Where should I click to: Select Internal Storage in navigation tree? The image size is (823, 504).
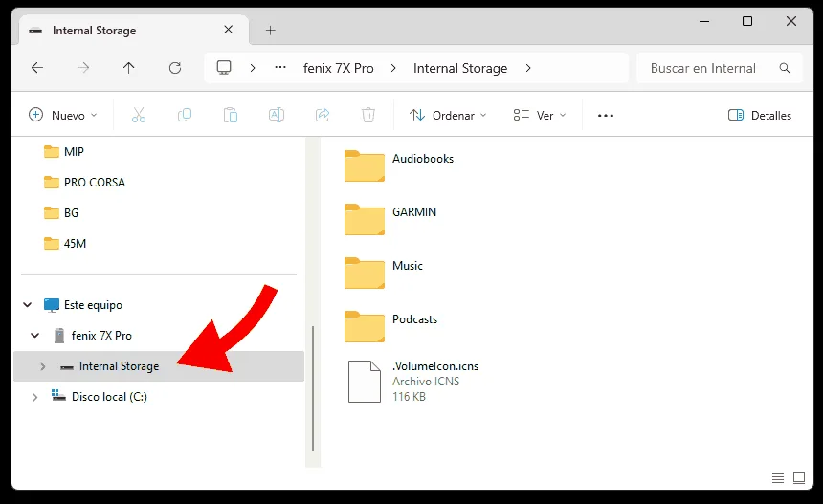click(x=159, y=366)
